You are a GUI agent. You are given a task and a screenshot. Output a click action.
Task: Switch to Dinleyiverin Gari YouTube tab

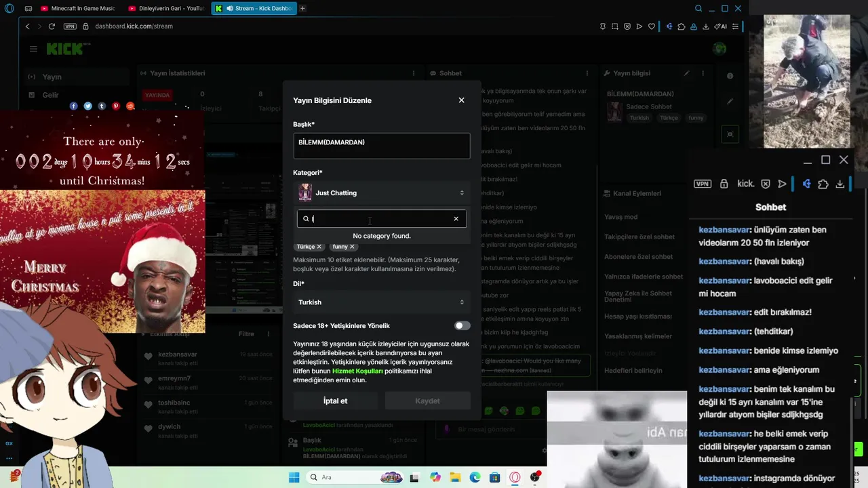coord(166,8)
